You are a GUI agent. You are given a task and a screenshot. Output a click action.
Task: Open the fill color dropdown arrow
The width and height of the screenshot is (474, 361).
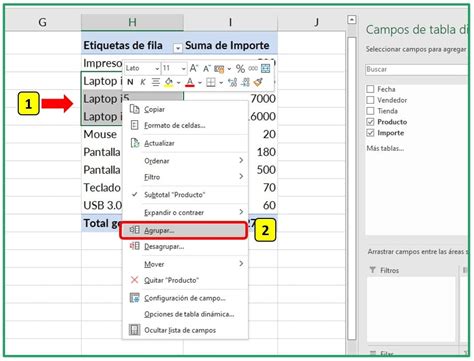coord(178,83)
